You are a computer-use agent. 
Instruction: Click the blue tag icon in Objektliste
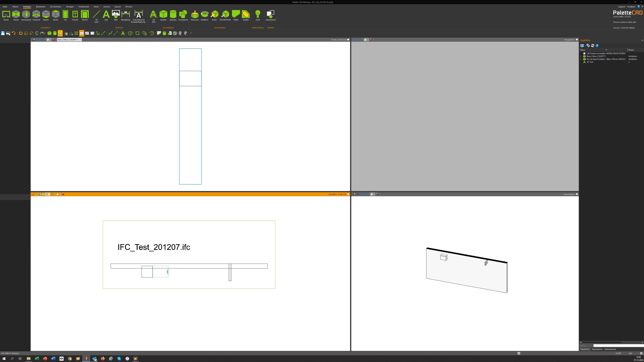pyautogui.click(x=588, y=45)
